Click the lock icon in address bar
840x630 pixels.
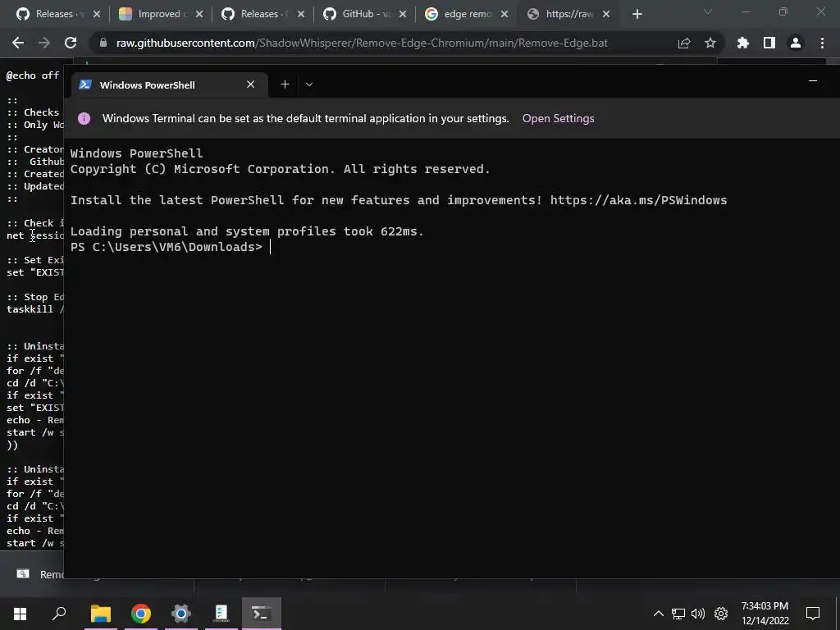pyautogui.click(x=103, y=43)
